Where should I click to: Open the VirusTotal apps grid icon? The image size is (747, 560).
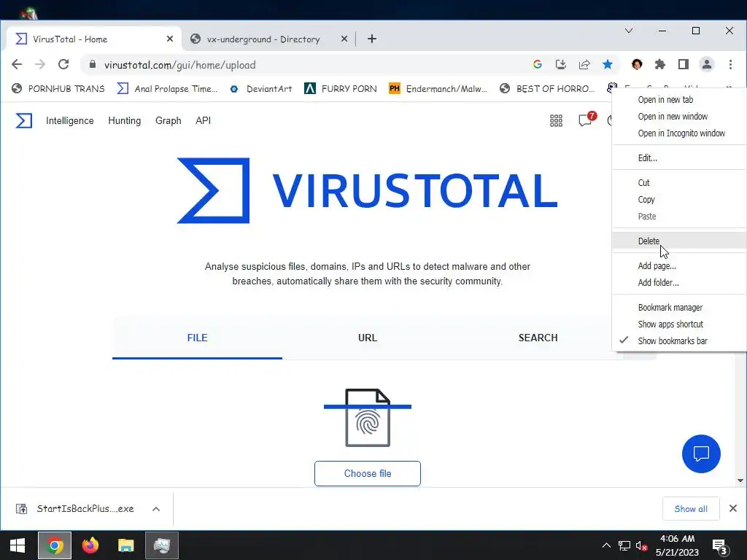click(556, 120)
